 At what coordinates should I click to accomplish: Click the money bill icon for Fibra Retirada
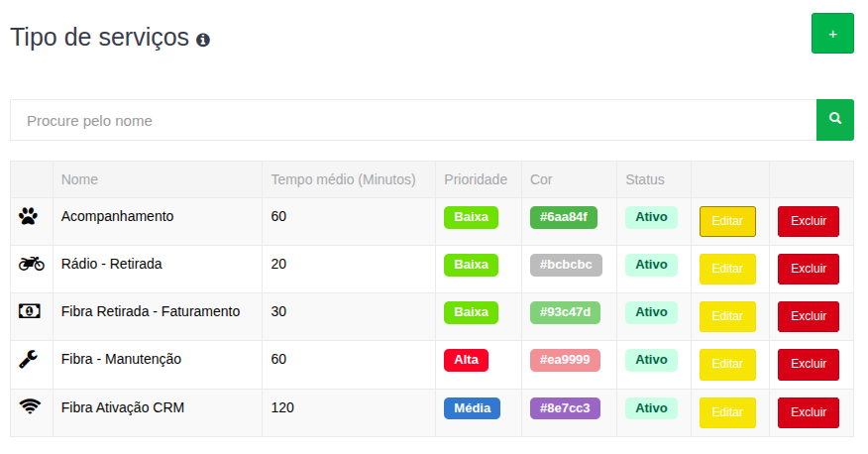(x=31, y=311)
